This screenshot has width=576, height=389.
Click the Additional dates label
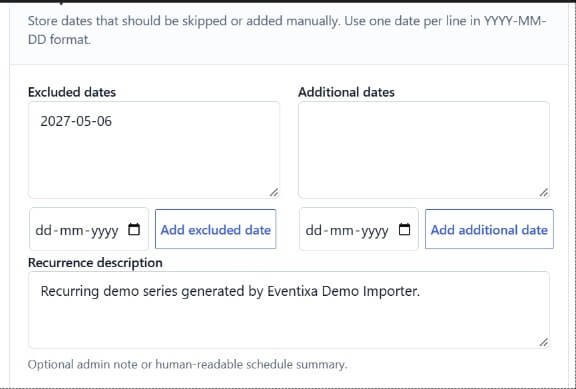pos(346,92)
